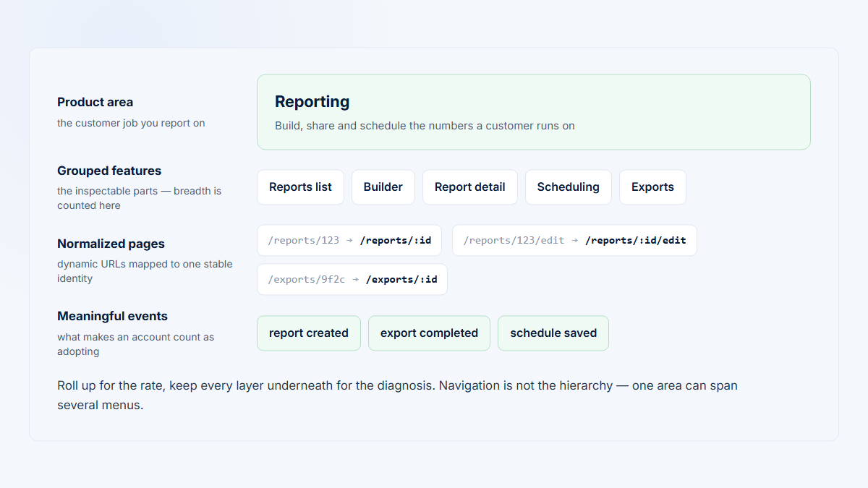This screenshot has height=488, width=868.
Task: Choose the Scheduling feature chip
Action: (569, 187)
